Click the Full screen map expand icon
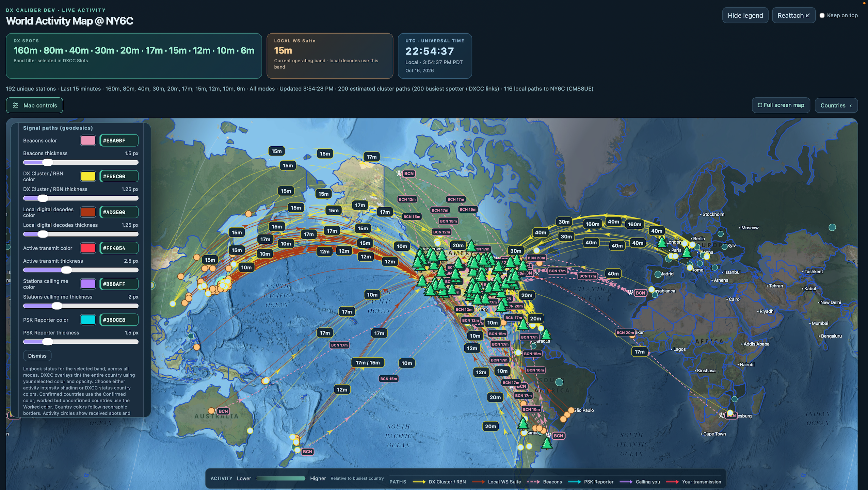The height and width of the screenshot is (490, 868). (760, 105)
